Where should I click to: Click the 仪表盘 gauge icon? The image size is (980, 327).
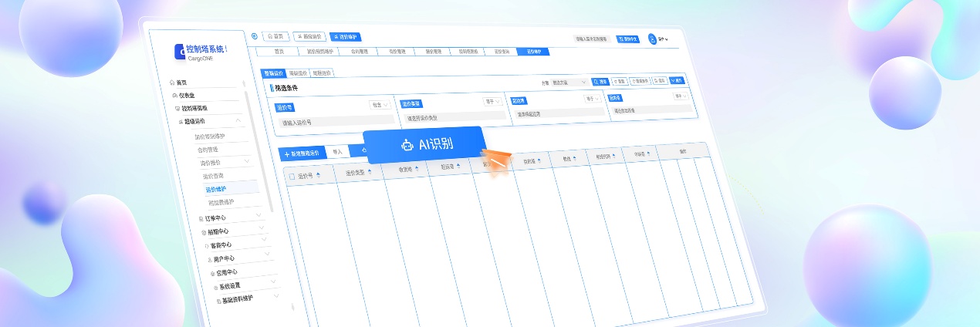(174, 95)
